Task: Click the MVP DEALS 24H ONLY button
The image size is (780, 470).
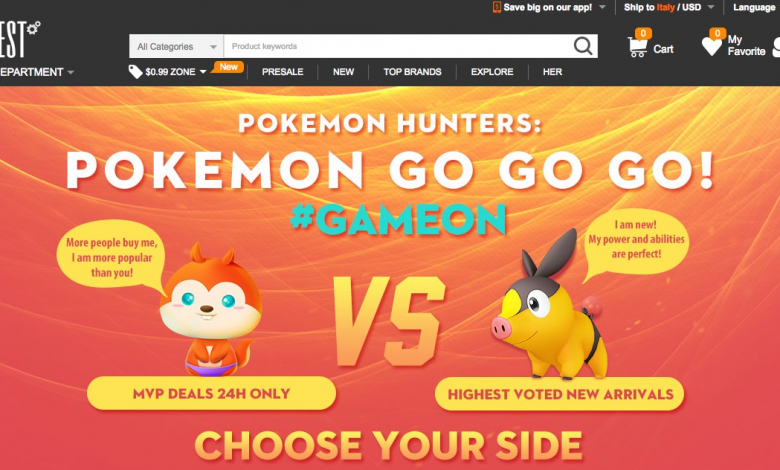Action: pos(211,393)
